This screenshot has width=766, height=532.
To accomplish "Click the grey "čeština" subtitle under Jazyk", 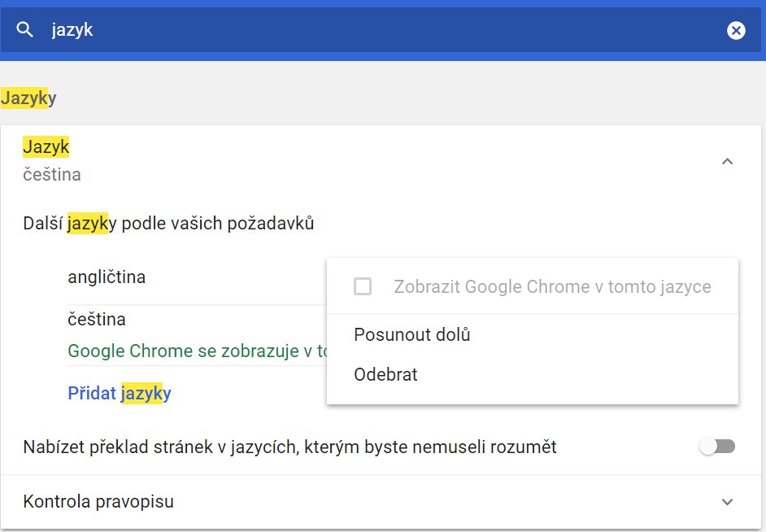I will [52, 175].
